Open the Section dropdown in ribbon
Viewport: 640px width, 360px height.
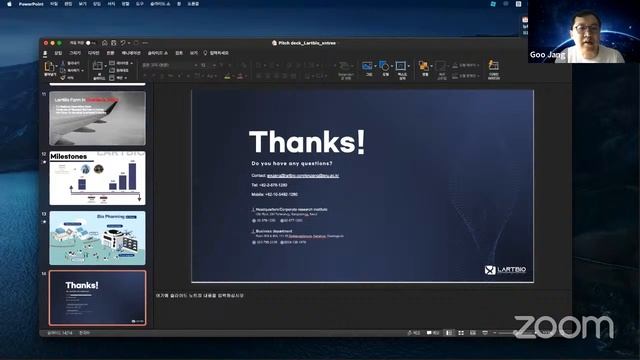coord(118,77)
